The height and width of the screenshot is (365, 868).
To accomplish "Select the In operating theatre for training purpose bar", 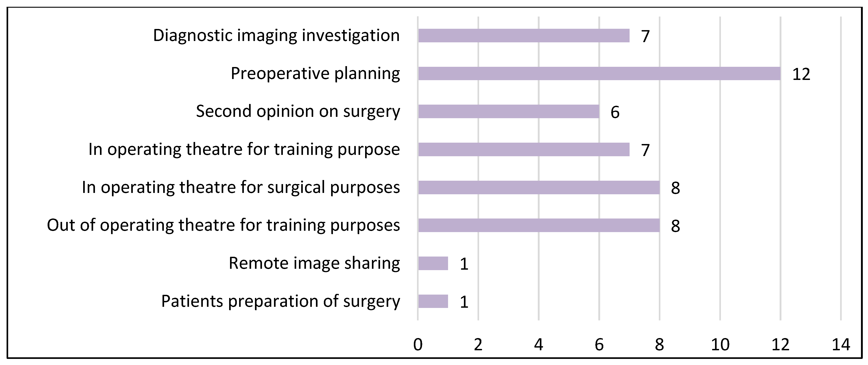I will click(524, 149).
